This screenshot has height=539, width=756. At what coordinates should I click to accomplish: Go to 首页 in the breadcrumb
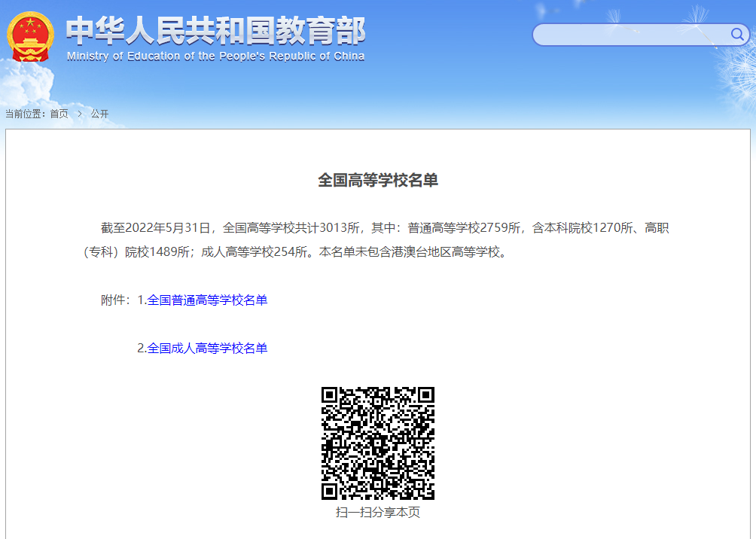(59, 114)
